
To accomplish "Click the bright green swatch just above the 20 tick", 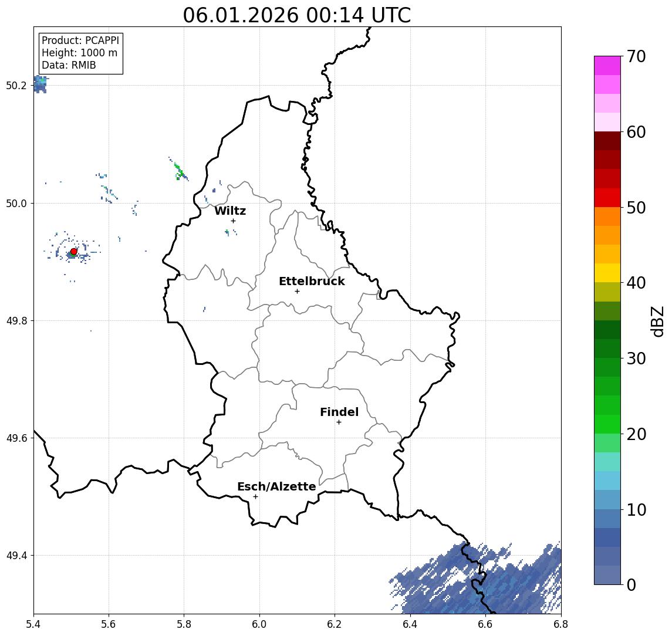I will 607,424.
